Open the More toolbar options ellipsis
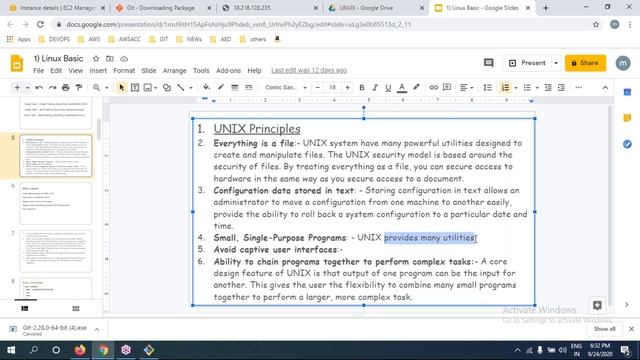The image size is (640, 360). click(x=578, y=87)
